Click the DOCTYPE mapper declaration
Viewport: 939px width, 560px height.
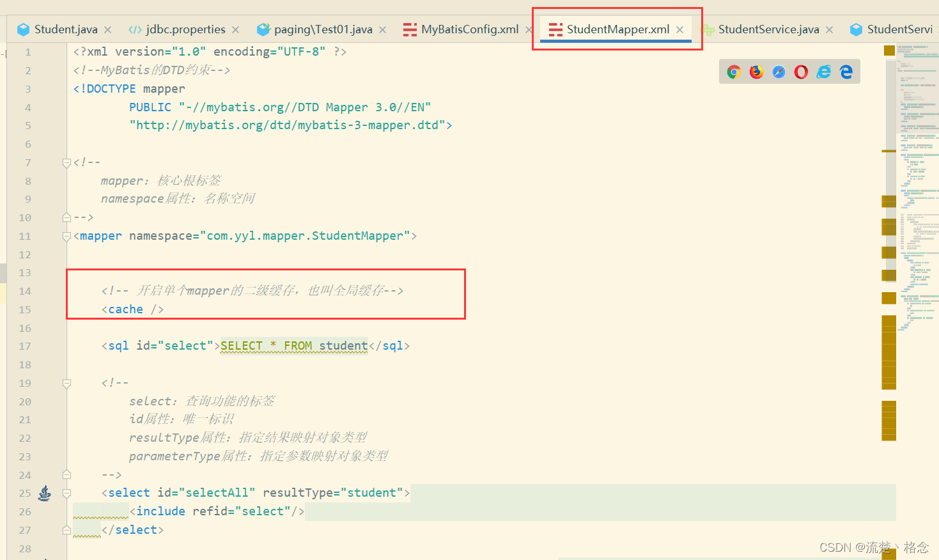(x=129, y=89)
